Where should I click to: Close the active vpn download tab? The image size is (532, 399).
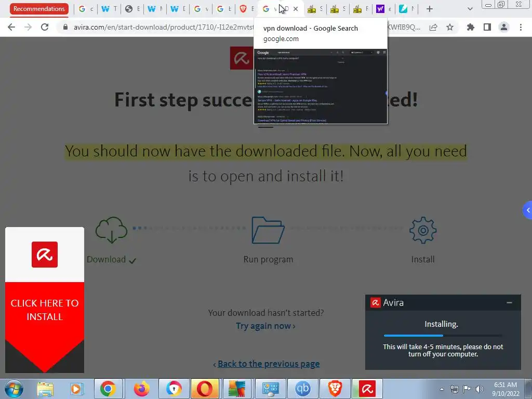pos(296,9)
